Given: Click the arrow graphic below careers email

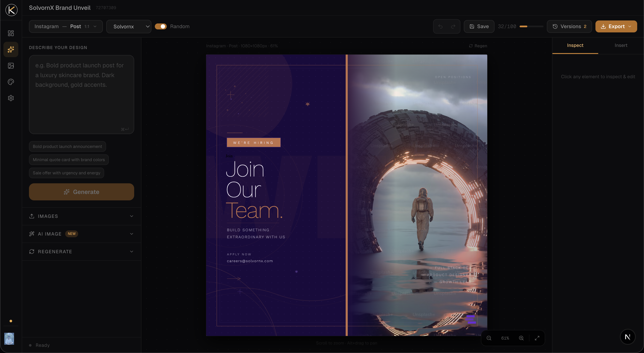Looking at the screenshot, I should click(x=234, y=278).
